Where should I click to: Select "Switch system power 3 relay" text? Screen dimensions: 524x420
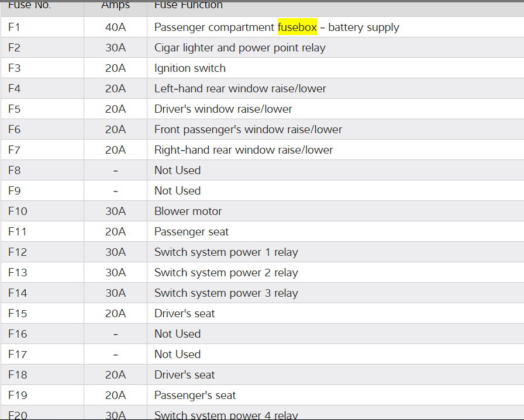(226, 293)
